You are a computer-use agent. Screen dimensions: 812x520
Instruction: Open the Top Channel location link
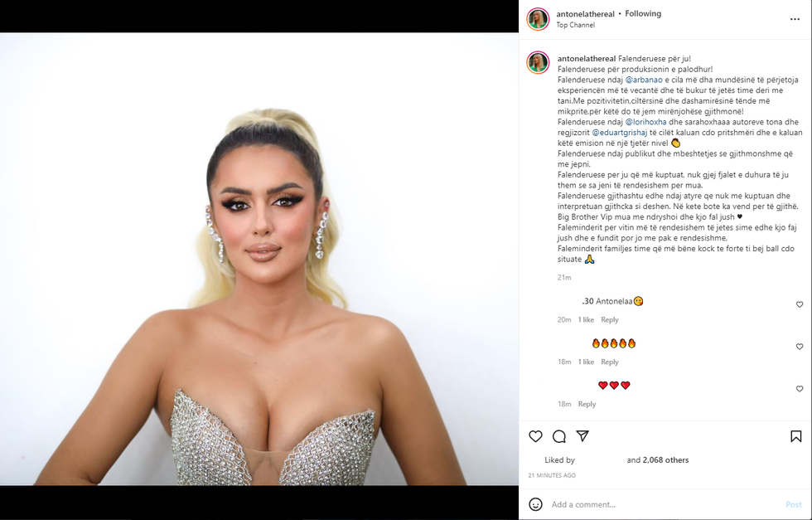point(575,25)
